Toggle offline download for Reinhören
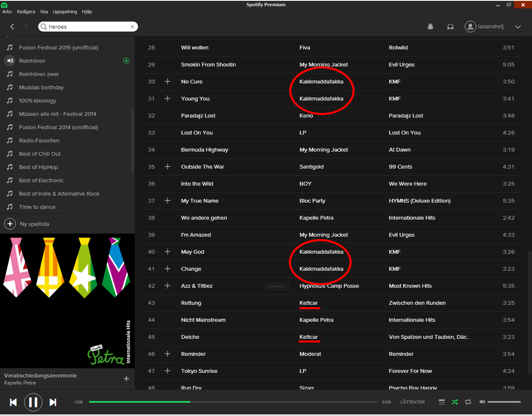 [x=126, y=61]
